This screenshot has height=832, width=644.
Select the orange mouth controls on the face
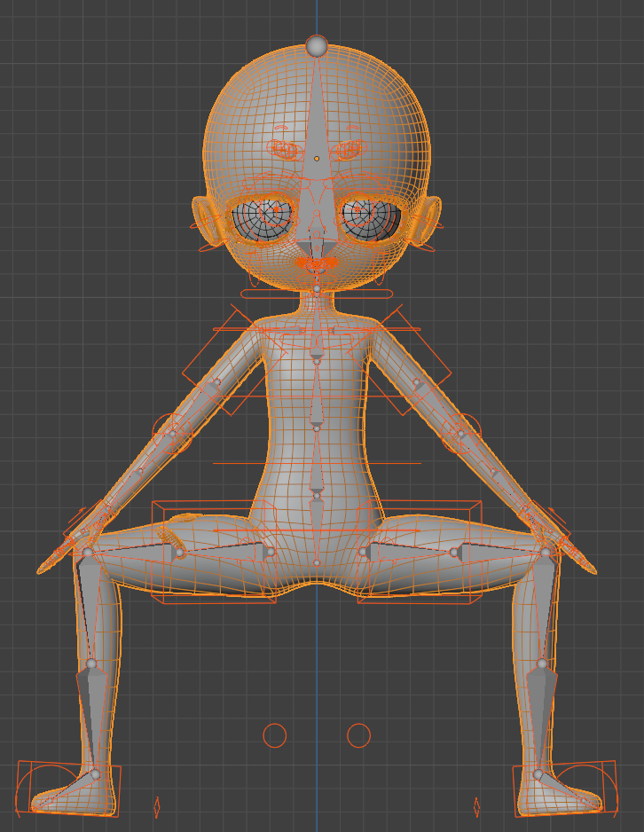[317, 263]
